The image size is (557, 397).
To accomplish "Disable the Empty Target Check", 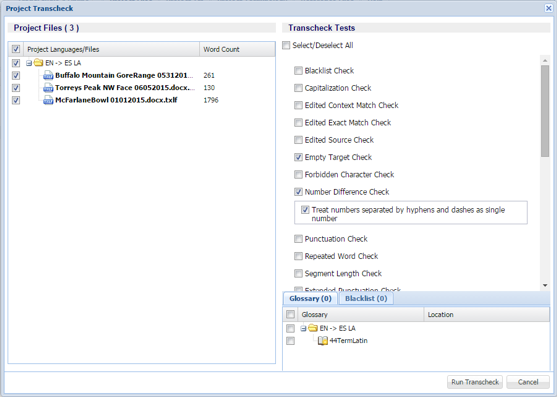I will (298, 157).
